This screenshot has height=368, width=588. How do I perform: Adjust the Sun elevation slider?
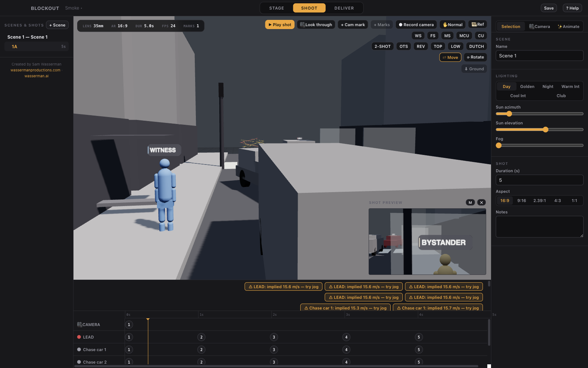539,130
